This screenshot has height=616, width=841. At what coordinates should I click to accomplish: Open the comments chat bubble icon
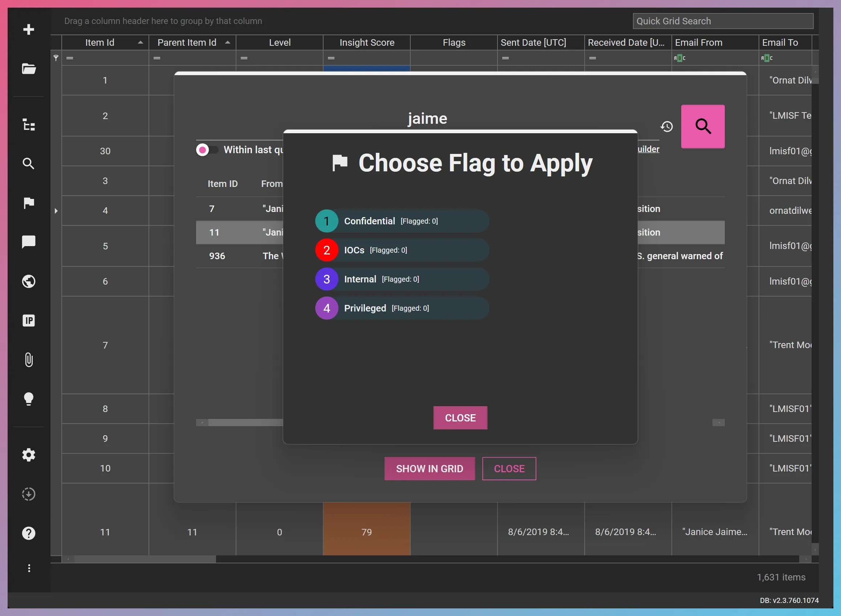click(x=29, y=242)
